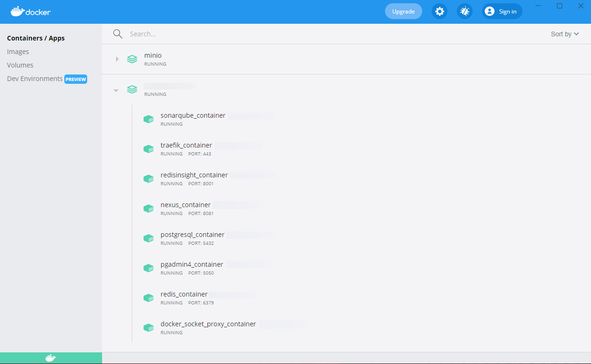591x364 pixels.
Task: Select sonarqube_container name text
Action: coord(193,115)
